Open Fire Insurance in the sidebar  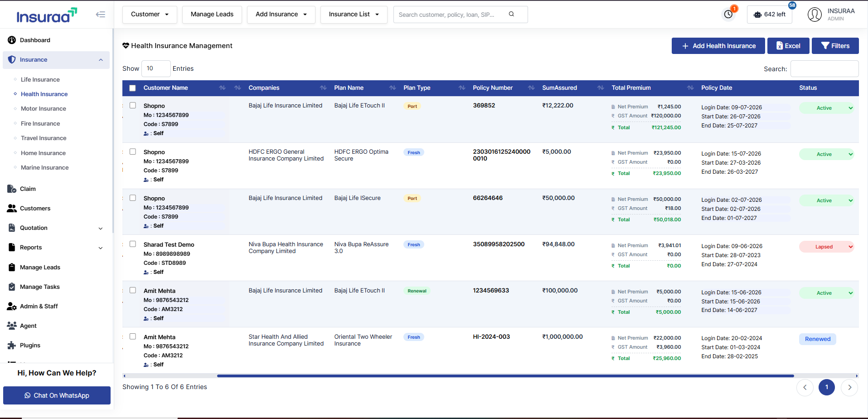tap(40, 123)
